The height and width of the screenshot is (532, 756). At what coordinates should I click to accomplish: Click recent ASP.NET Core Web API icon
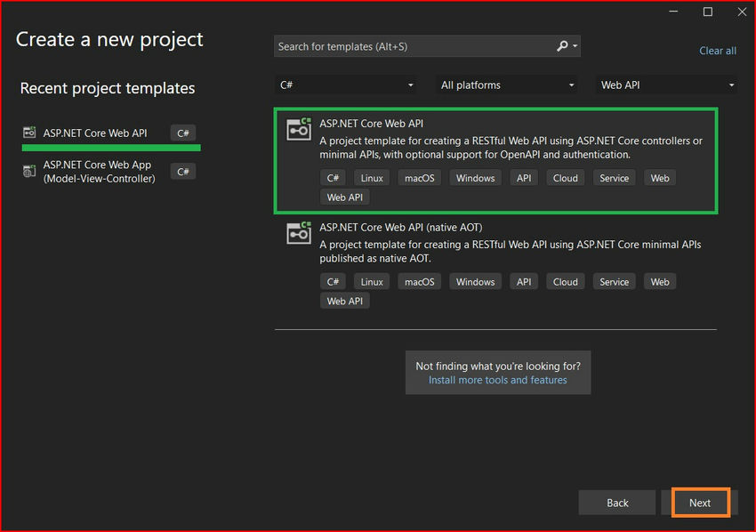pyautogui.click(x=29, y=133)
